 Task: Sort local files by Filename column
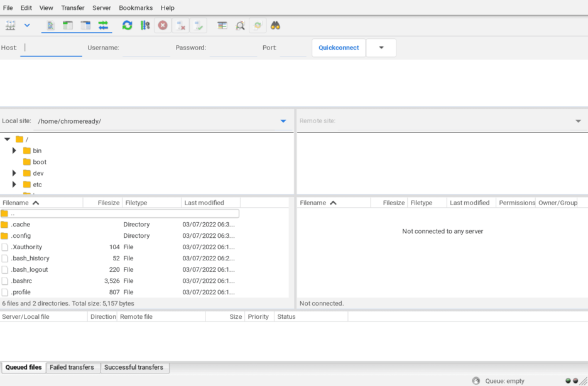(x=41, y=203)
